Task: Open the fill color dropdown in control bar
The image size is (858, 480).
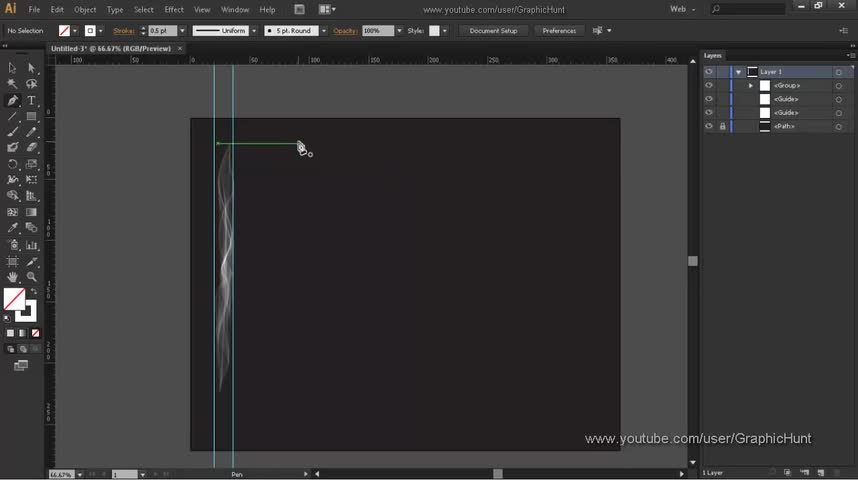Action: pos(75,31)
